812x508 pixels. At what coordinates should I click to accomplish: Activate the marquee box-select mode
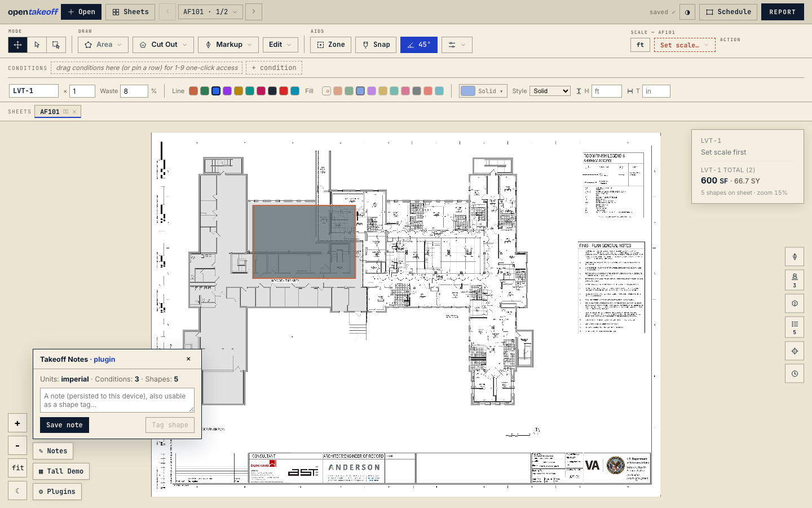click(x=56, y=45)
